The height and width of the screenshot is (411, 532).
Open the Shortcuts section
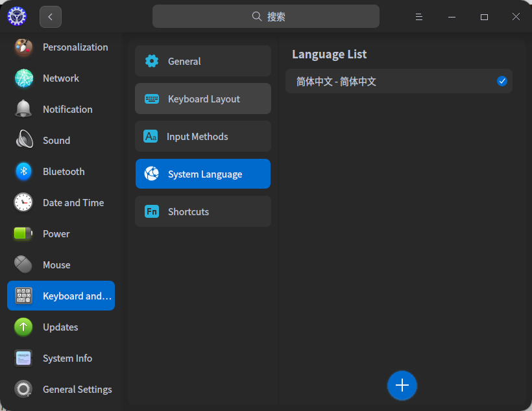pos(202,212)
